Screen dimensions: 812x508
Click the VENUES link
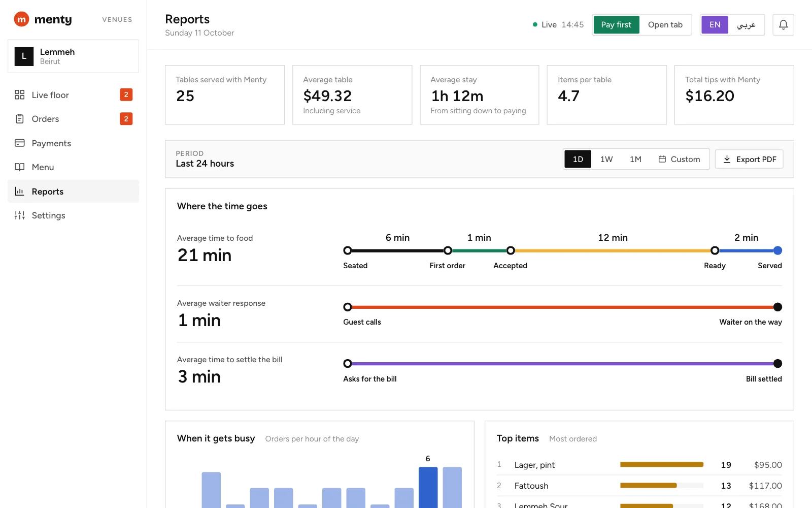point(117,20)
